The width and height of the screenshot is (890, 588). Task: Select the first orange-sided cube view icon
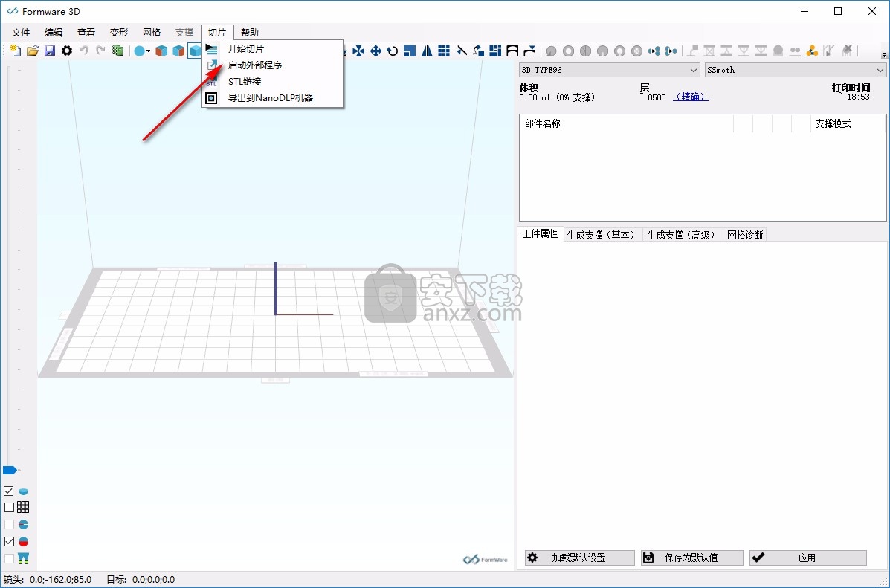(x=162, y=51)
